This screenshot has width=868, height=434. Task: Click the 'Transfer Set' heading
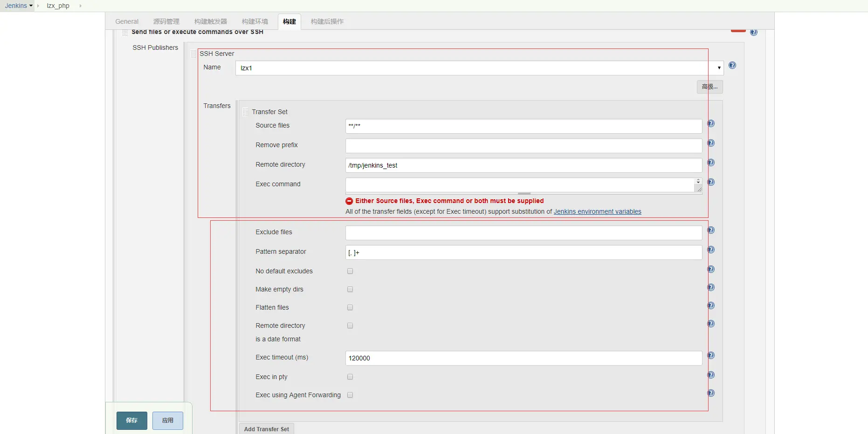(x=269, y=112)
